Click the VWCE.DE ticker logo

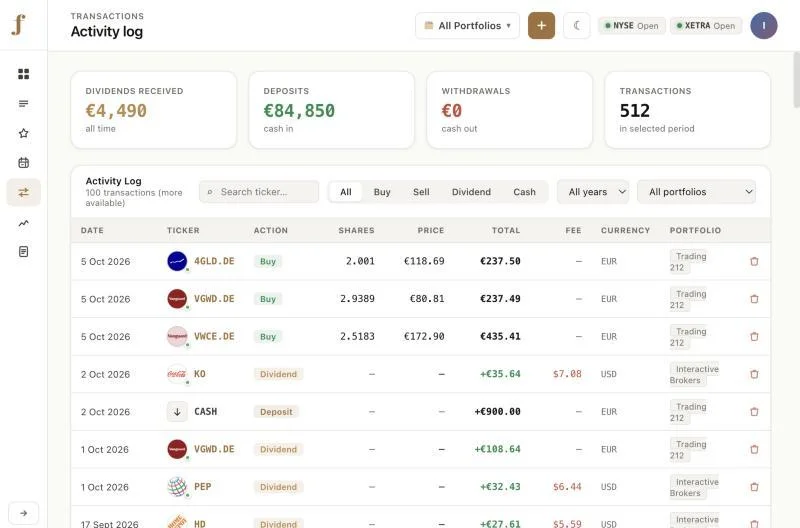tap(177, 337)
